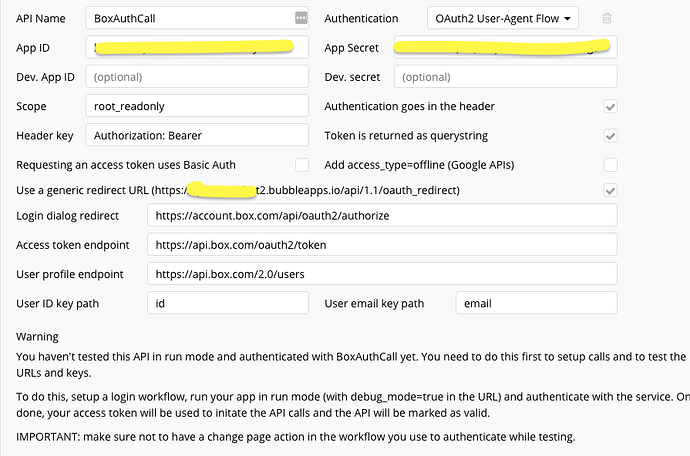Enable Requesting an access token uses Basic Auth

pos(302,165)
